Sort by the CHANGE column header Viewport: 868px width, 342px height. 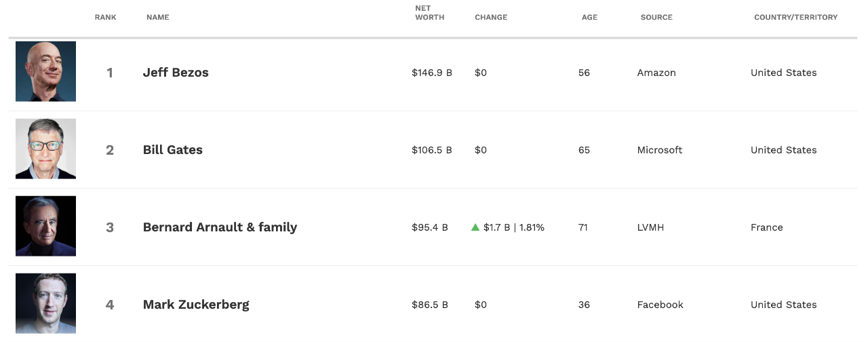(491, 17)
